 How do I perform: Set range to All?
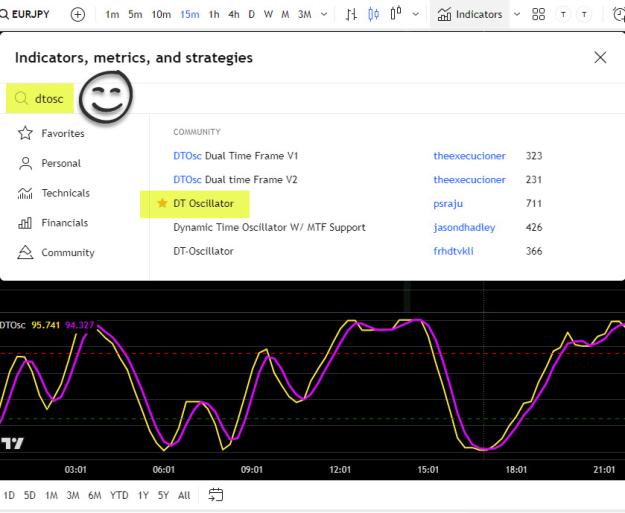(x=184, y=495)
